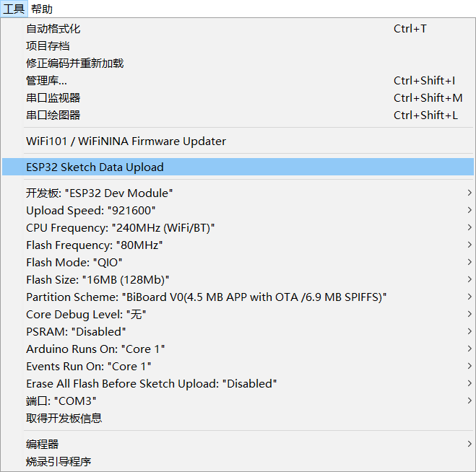Run ESP32 Sketch Data Upload
The height and width of the screenshot is (472, 476).
pyautogui.click(x=238, y=167)
